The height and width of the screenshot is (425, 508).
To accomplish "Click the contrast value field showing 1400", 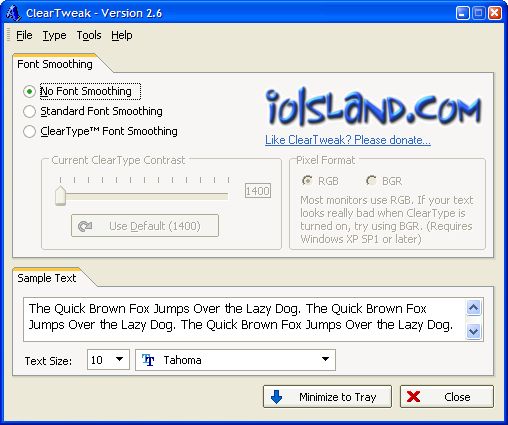I will coord(258,191).
